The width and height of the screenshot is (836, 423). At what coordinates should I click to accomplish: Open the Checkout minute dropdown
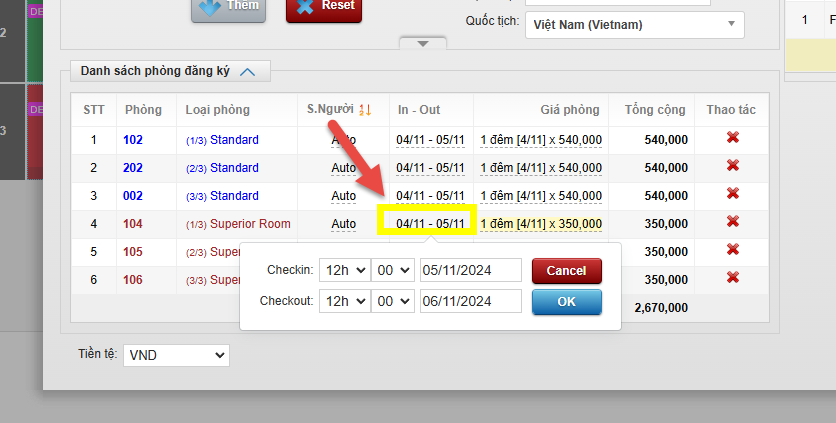(x=392, y=301)
